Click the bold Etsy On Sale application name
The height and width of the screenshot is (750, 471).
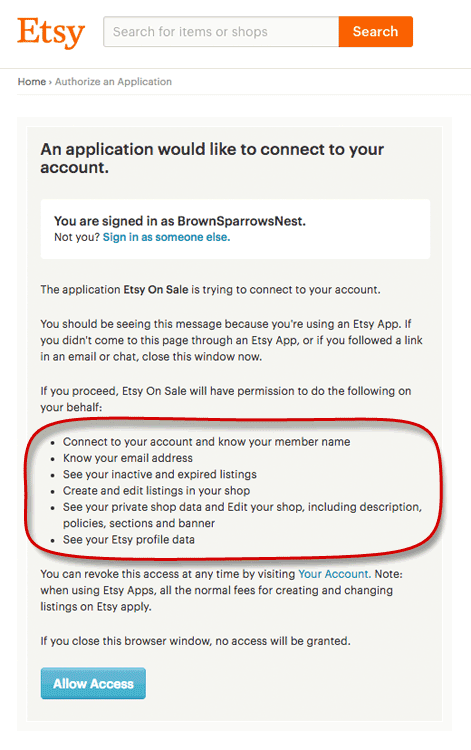[x=156, y=290]
